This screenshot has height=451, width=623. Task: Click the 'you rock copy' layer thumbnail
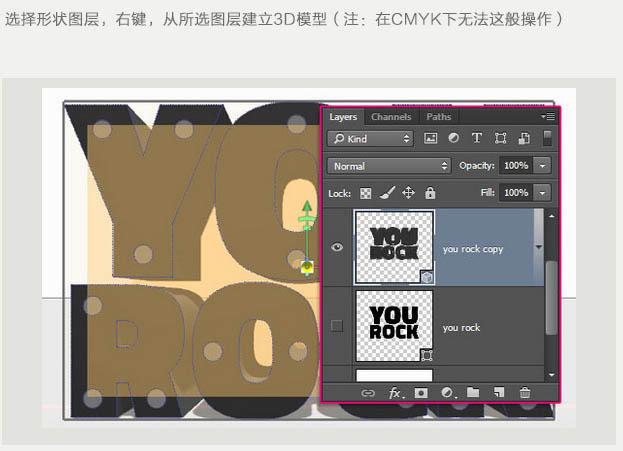pos(394,248)
